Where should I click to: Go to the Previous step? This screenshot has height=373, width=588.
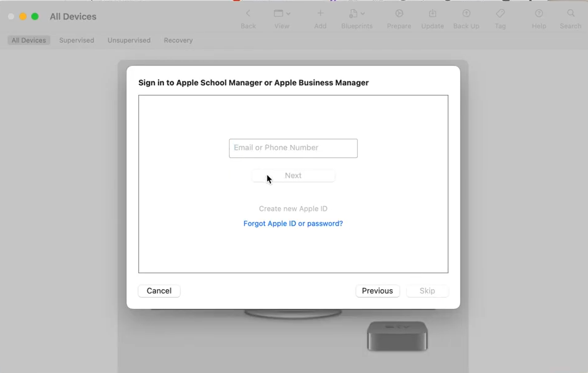tap(377, 291)
